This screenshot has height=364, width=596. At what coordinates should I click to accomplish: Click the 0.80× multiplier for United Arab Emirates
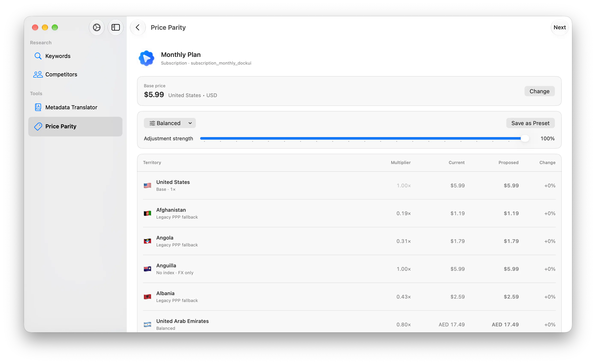[x=404, y=324]
